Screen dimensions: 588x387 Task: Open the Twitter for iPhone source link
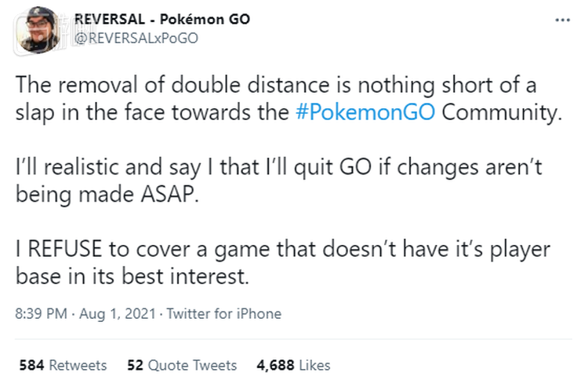(223, 313)
